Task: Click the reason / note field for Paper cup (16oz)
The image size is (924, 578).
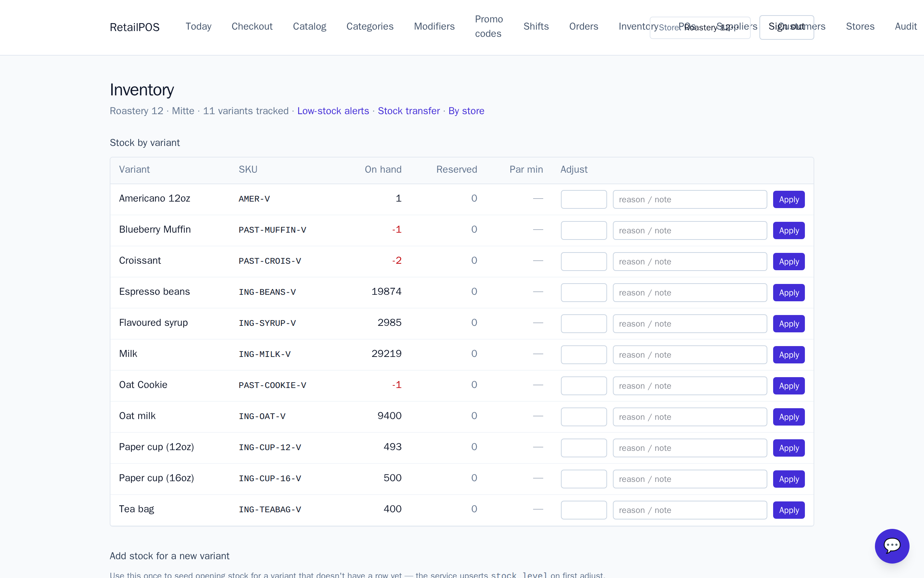Action: pyautogui.click(x=689, y=479)
